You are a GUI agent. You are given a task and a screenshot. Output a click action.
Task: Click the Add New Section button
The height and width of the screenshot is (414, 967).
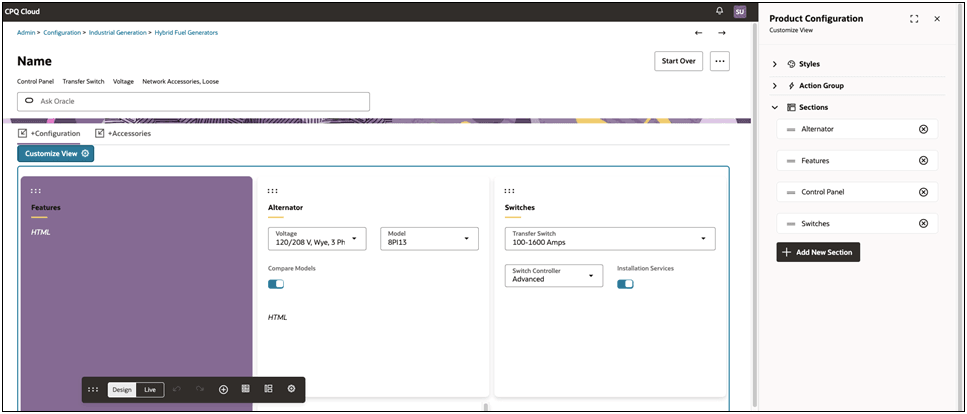818,252
